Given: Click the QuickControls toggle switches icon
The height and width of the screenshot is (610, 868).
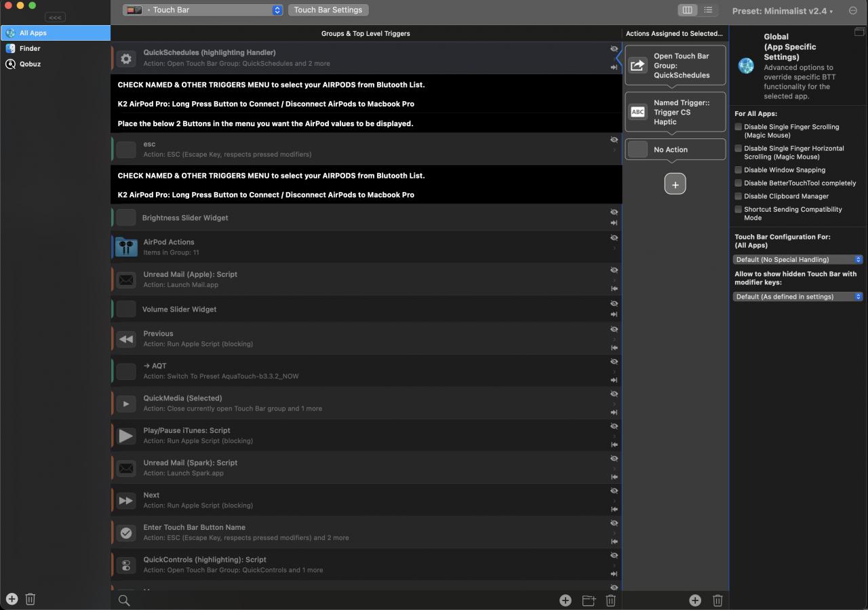Looking at the screenshot, I should click(126, 565).
